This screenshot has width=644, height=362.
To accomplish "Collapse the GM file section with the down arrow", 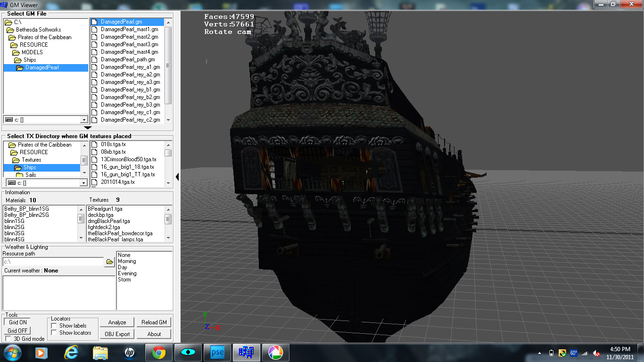I will pyautogui.click(x=87, y=127).
